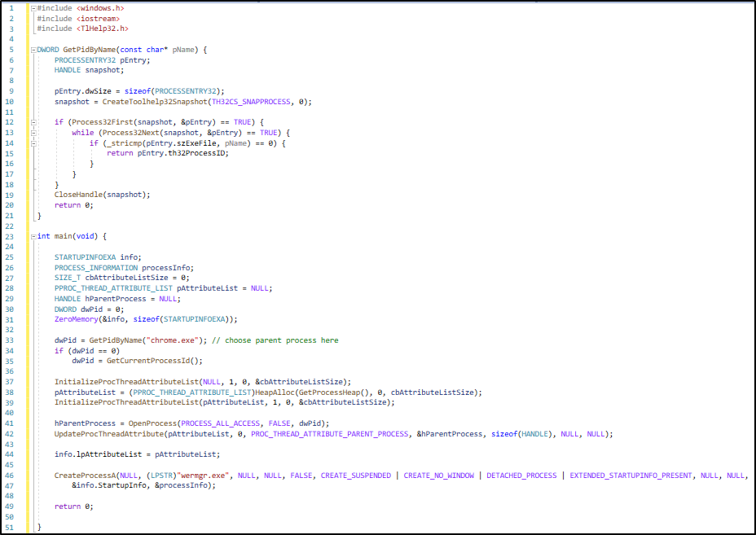
Task: Click EXTENDED_STARTUPINFO_PRESENT flag
Action: tap(631, 476)
